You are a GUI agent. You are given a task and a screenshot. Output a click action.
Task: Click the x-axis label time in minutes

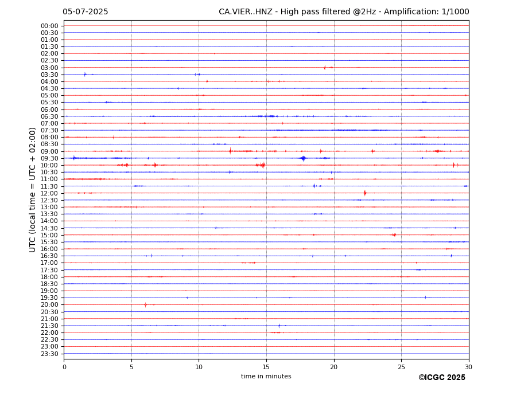tap(266, 376)
